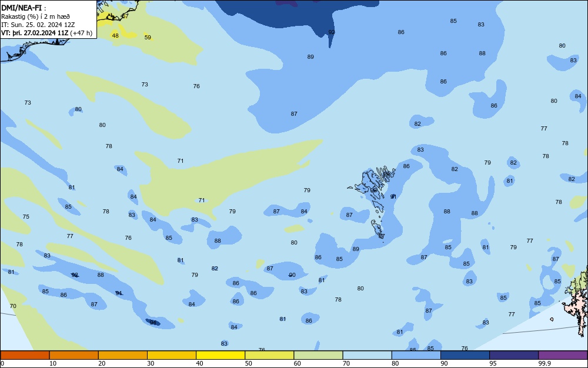Click the 70–80 pale blue legend swatch
Image resolution: width=588 pixels, height=368 pixels.
click(x=367, y=355)
